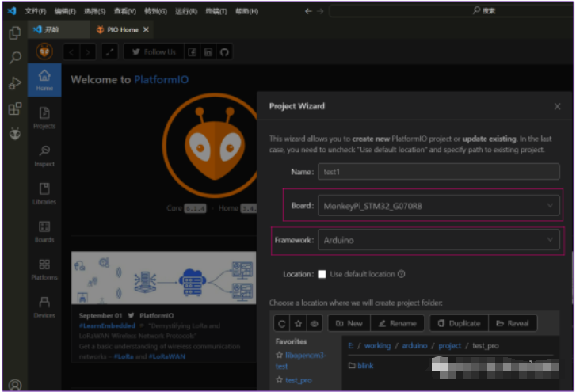Open Run and Debug view
Viewport: 576px width, 392px height.
pyautogui.click(x=14, y=83)
